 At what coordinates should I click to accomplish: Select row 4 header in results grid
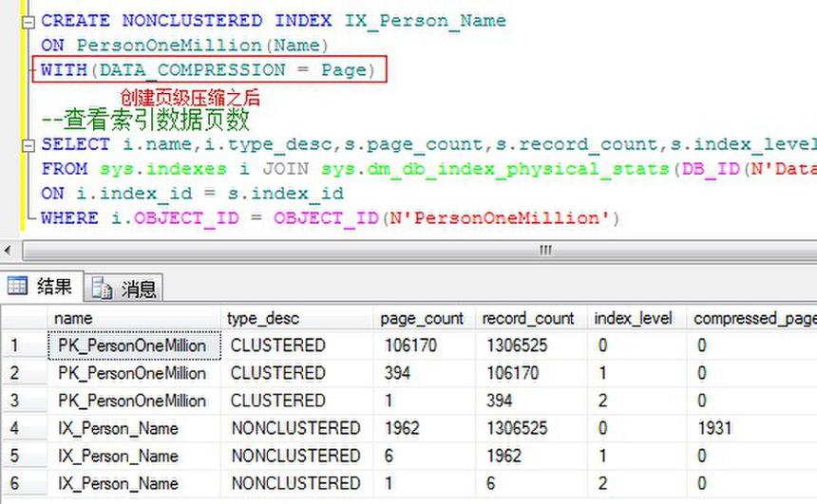pyautogui.click(x=25, y=428)
